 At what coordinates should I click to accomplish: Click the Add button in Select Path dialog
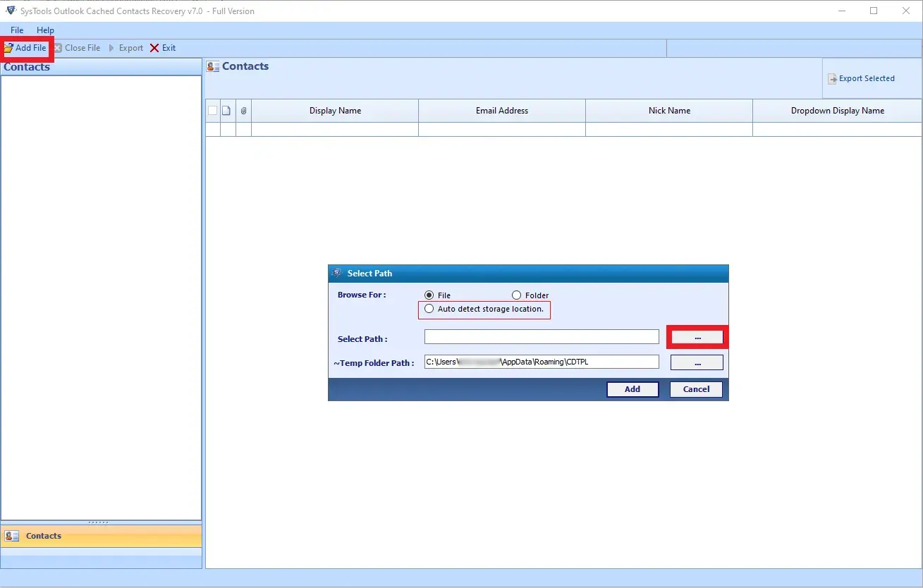coord(632,388)
